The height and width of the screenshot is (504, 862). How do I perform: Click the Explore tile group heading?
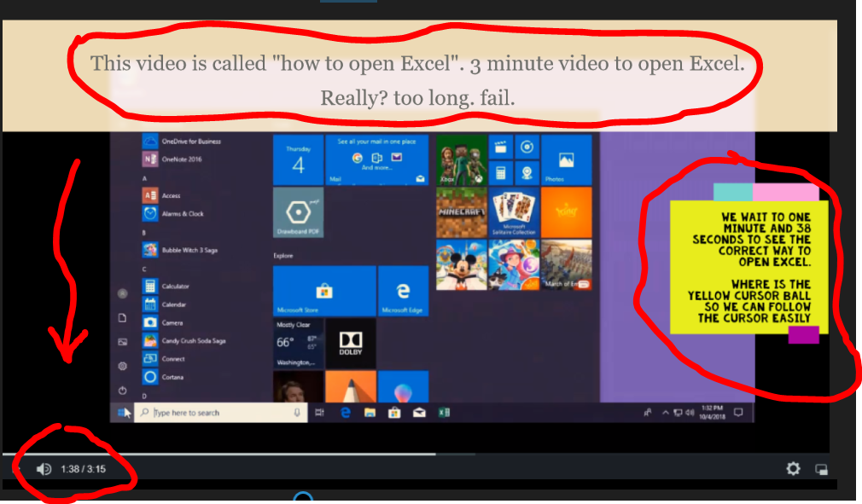pyautogui.click(x=283, y=256)
